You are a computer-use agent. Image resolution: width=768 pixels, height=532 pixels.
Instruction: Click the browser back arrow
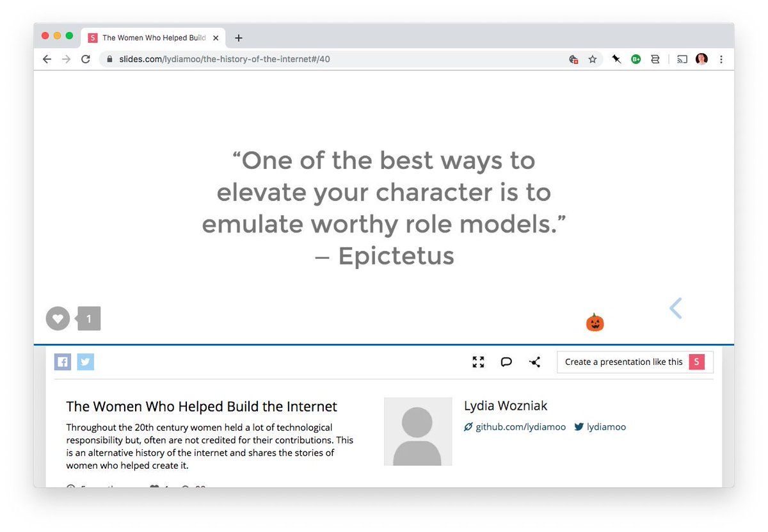[x=47, y=59]
